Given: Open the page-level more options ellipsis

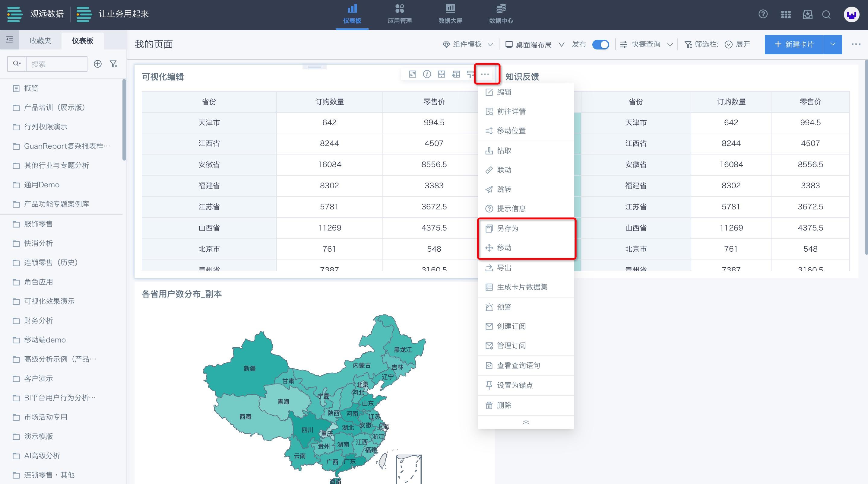Looking at the screenshot, I should (x=856, y=44).
